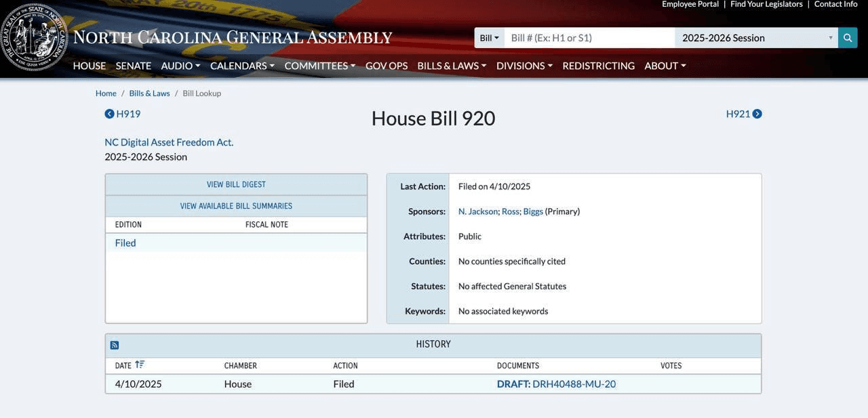868x418 pixels.
Task: Expand the Divisions menu
Action: [x=524, y=66]
